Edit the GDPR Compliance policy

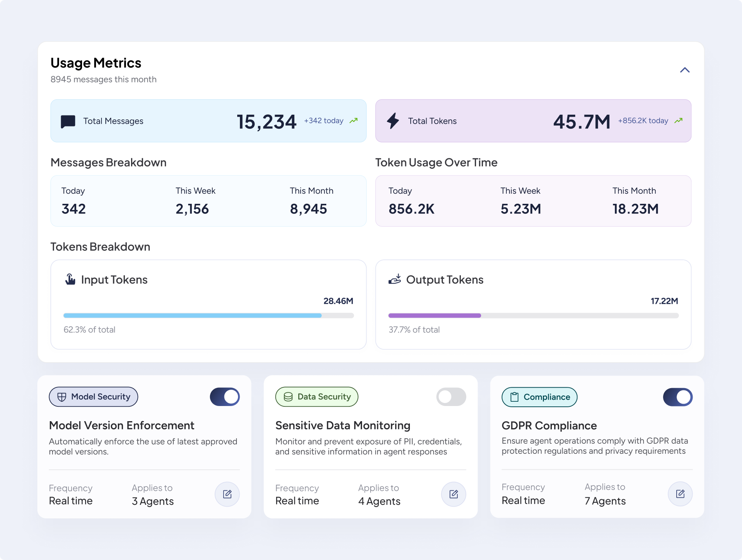680,493
